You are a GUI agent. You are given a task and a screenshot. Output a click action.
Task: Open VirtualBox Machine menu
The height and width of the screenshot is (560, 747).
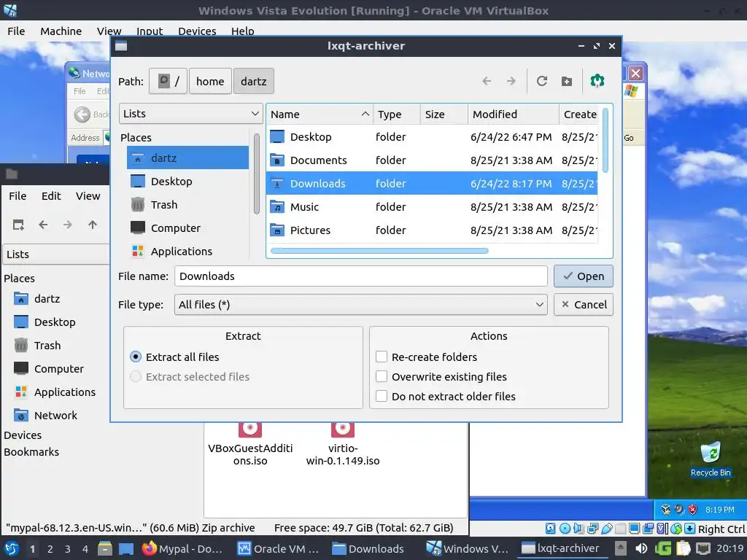pyautogui.click(x=61, y=31)
